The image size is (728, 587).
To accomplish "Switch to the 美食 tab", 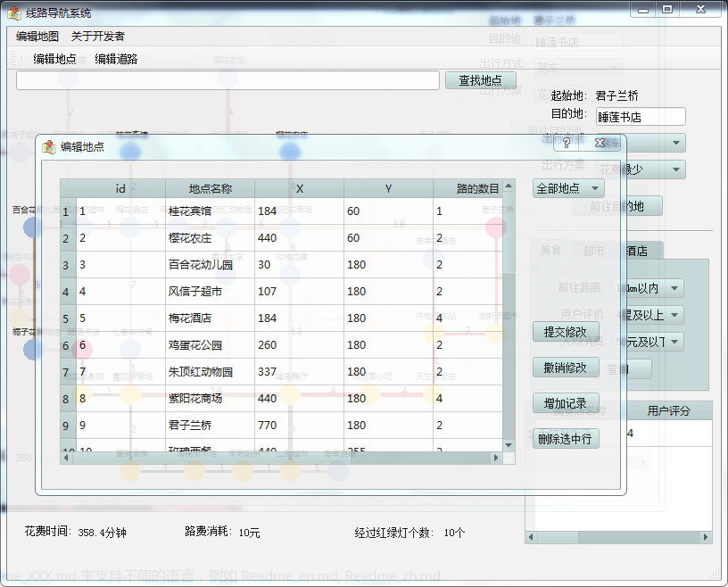I will (x=551, y=251).
